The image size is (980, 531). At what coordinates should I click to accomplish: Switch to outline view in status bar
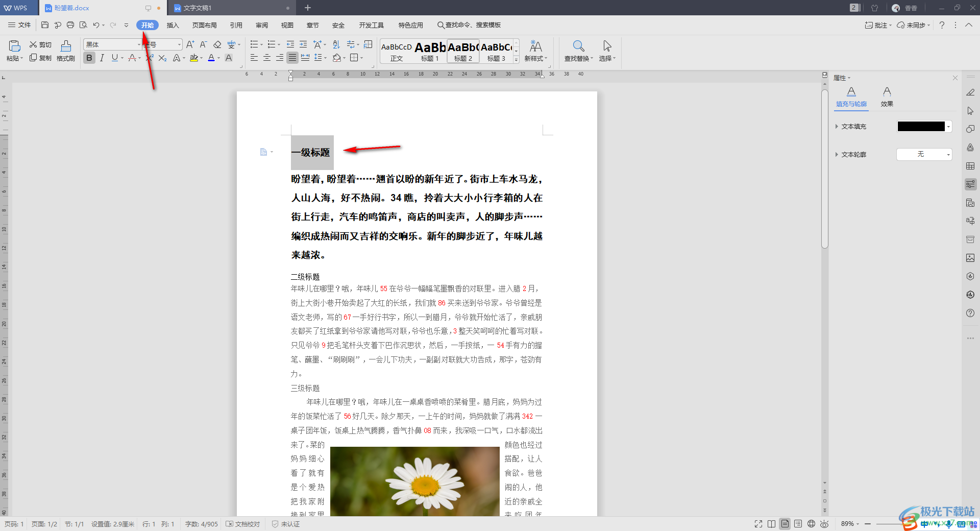pyautogui.click(x=798, y=524)
